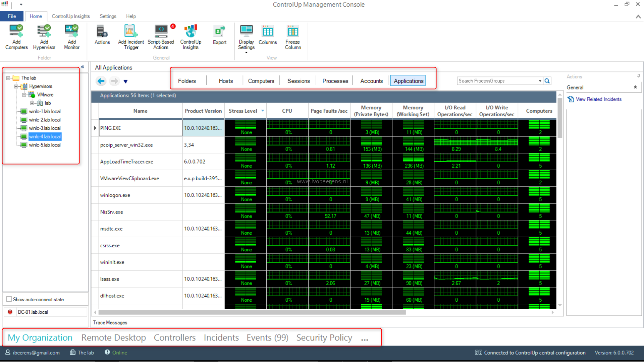Image resolution: width=644 pixels, height=362 pixels.
Task: Open the navigation history dropdown arrow
Action: [x=125, y=81]
